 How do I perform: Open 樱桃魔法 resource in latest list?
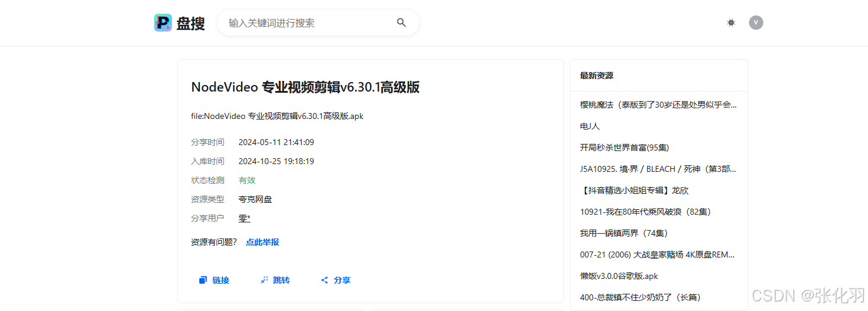659,105
